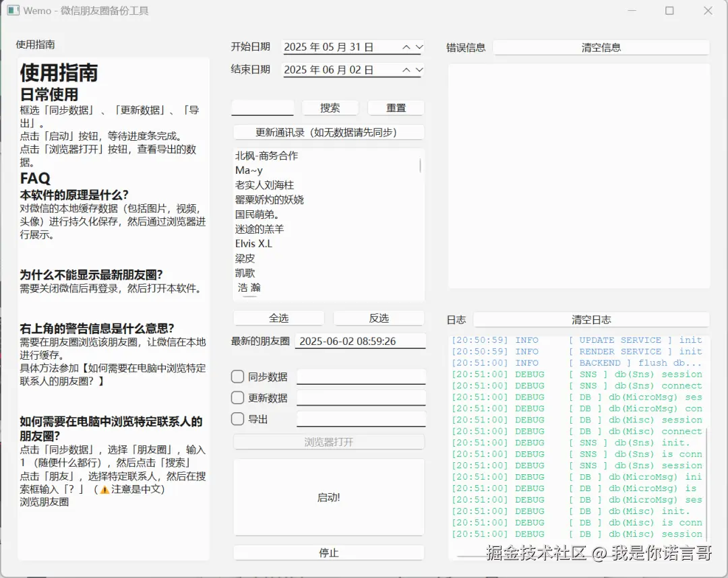
Task: Click the 浏览器打开 button
Action: click(329, 442)
